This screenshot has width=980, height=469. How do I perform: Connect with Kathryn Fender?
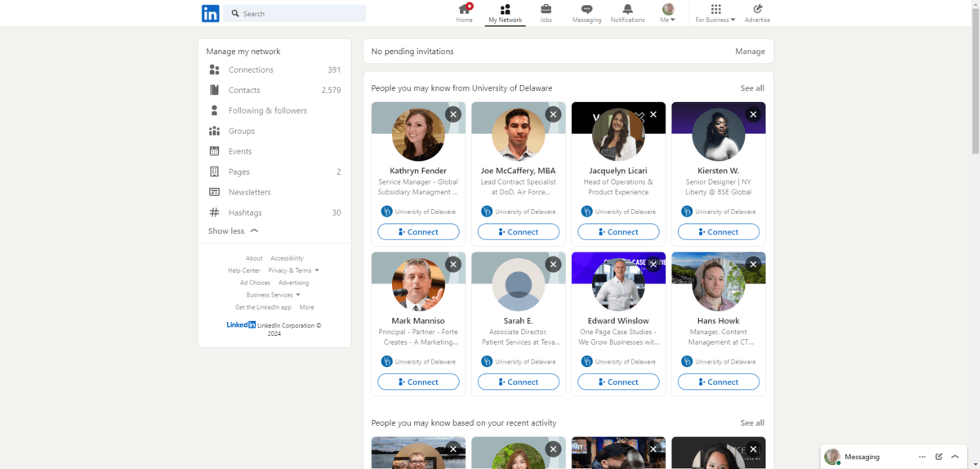click(418, 232)
